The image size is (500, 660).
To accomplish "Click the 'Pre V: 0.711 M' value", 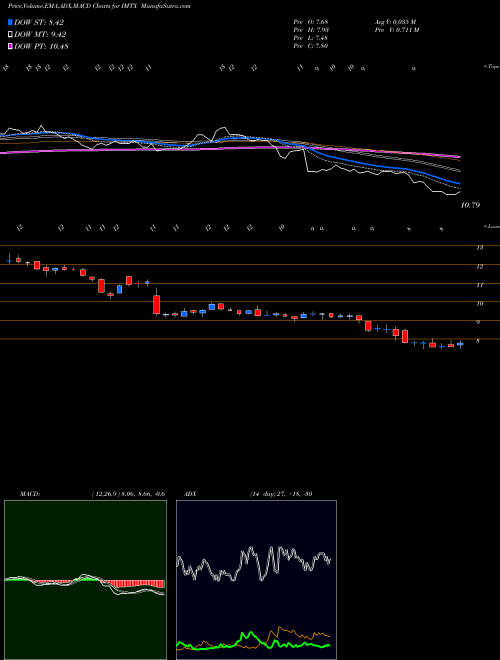I will [396, 30].
